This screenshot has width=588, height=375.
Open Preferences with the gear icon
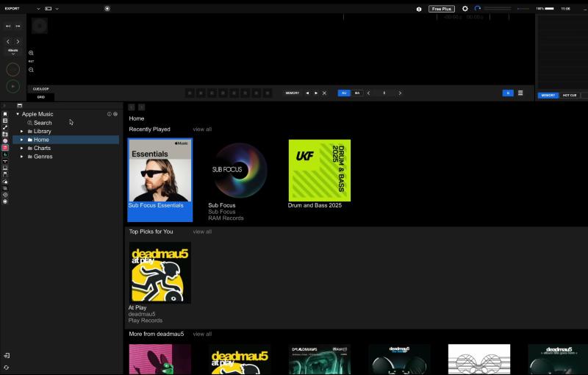[465, 9]
